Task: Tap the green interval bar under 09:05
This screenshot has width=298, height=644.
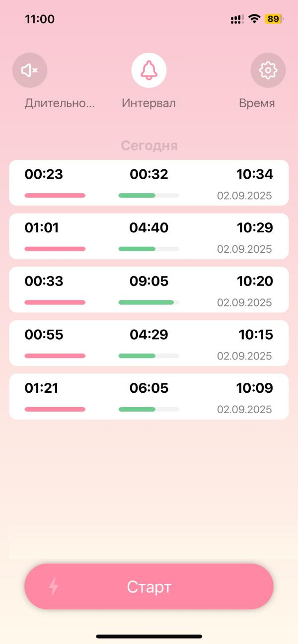Action: (x=146, y=302)
